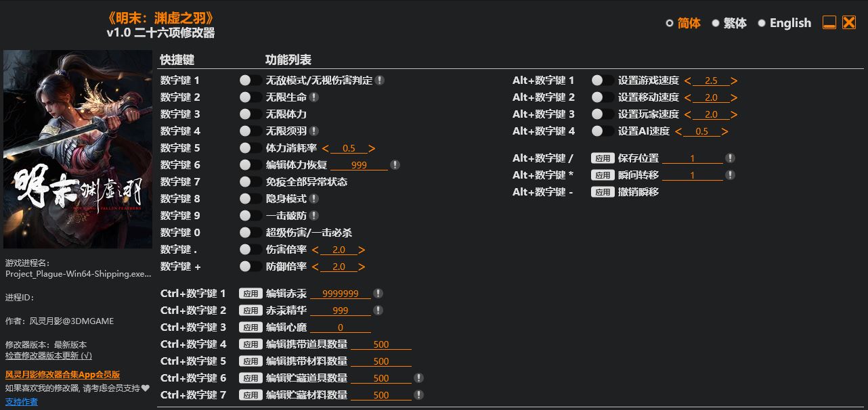This screenshot has height=410, width=868.
Task: Click info icon beside 编辑体力恢复
Action: [x=395, y=165]
